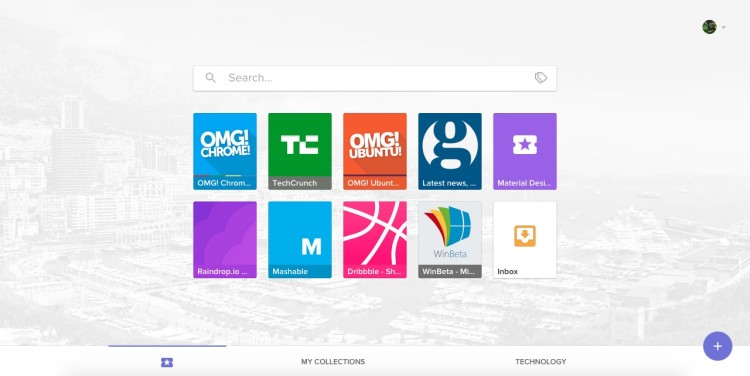750x376 pixels.
Task: Open the OMG! Ubuntu bookmark tile
Action: pyautogui.click(x=375, y=151)
